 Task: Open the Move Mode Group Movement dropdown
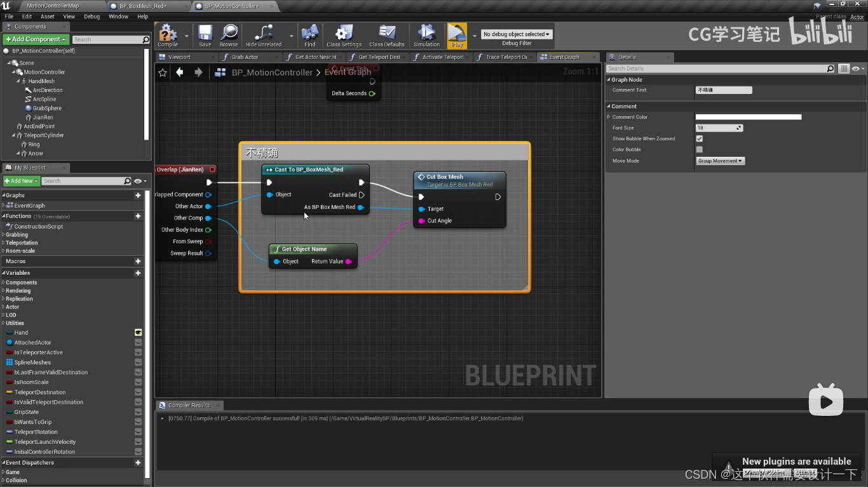[720, 161]
